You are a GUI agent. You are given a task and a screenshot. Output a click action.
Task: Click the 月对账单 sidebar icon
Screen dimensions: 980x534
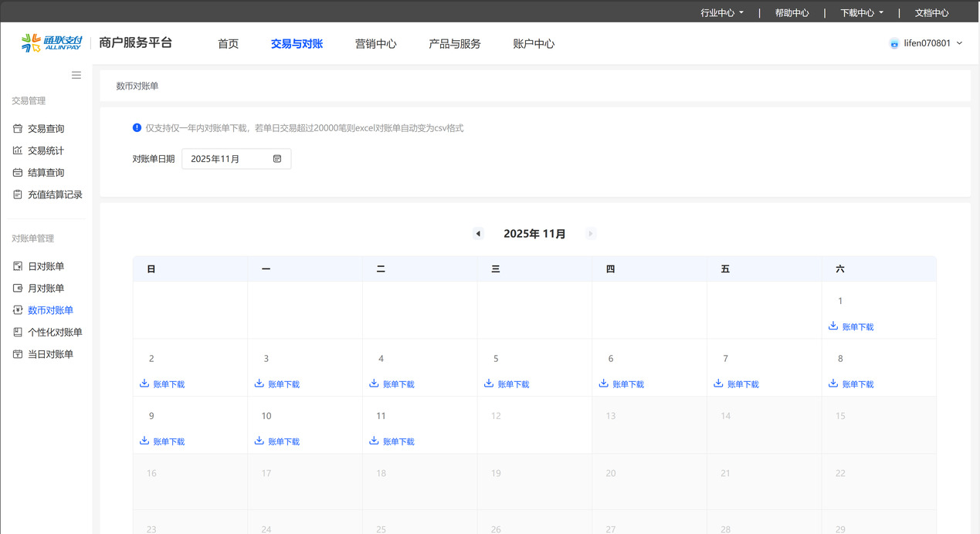tap(18, 288)
